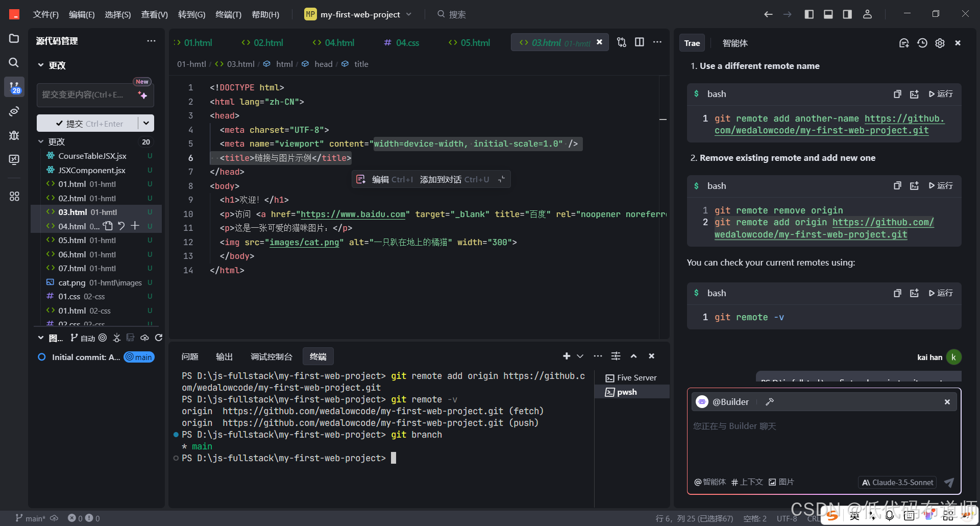Run the git remote -v block
The width and height of the screenshot is (980, 526).
[x=941, y=293]
